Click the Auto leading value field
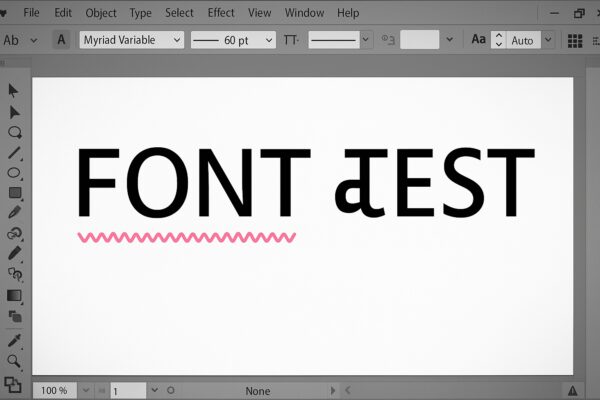This screenshot has width=600, height=400. pos(523,40)
